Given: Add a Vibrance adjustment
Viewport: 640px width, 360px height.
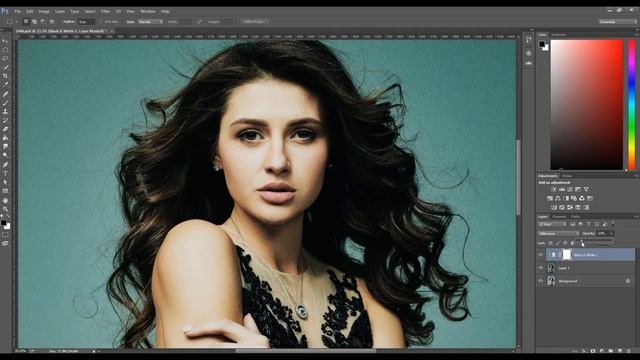Looking at the screenshot, I should click(x=586, y=189).
